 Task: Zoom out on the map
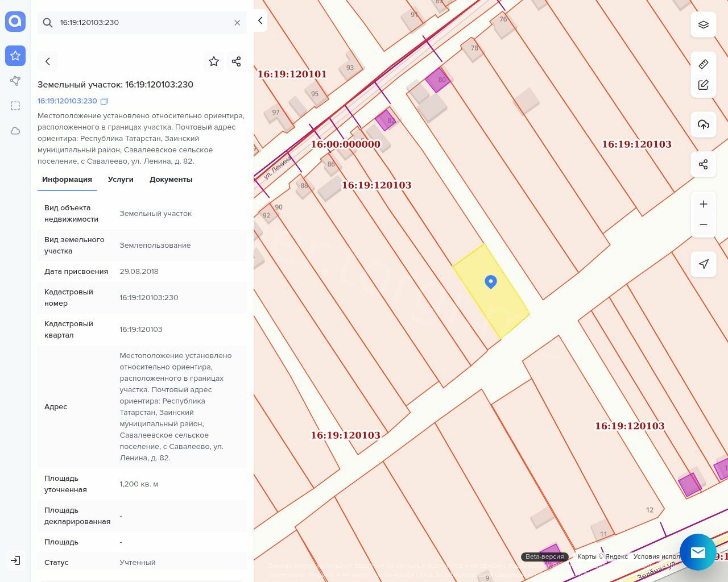[704, 225]
